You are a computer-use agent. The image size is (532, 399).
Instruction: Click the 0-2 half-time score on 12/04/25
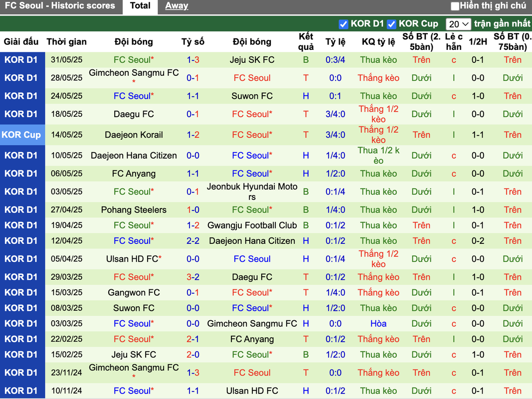pyautogui.click(x=478, y=241)
